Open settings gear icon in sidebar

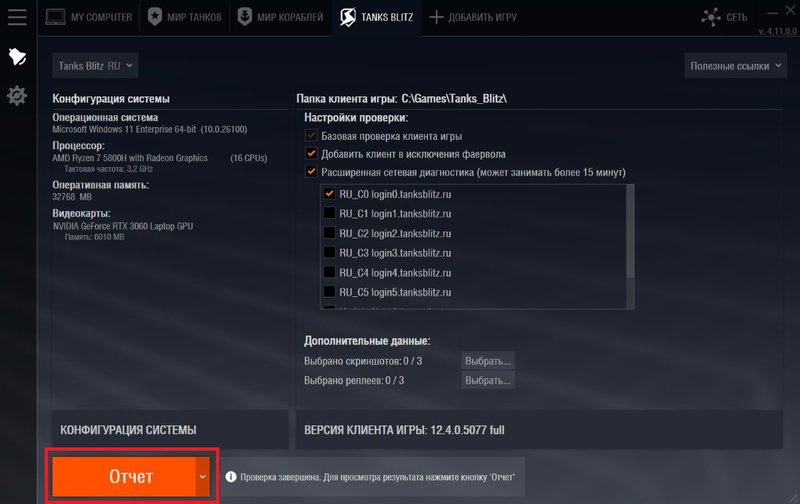pyautogui.click(x=16, y=96)
